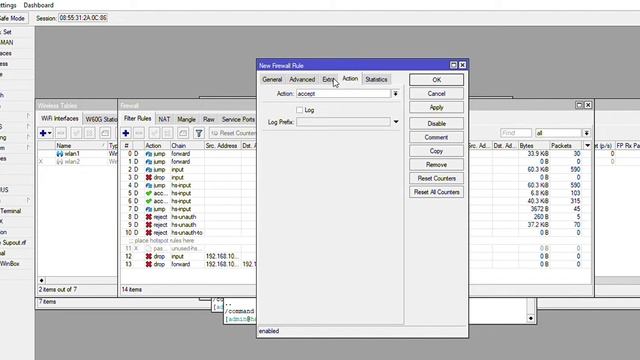Open Terminal from the sidebar
Viewport: 640px width, 360px height.
11,211
